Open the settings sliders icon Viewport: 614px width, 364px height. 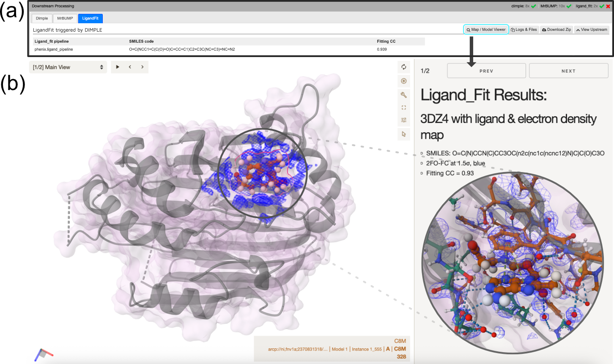pyautogui.click(x=404, y=120)
